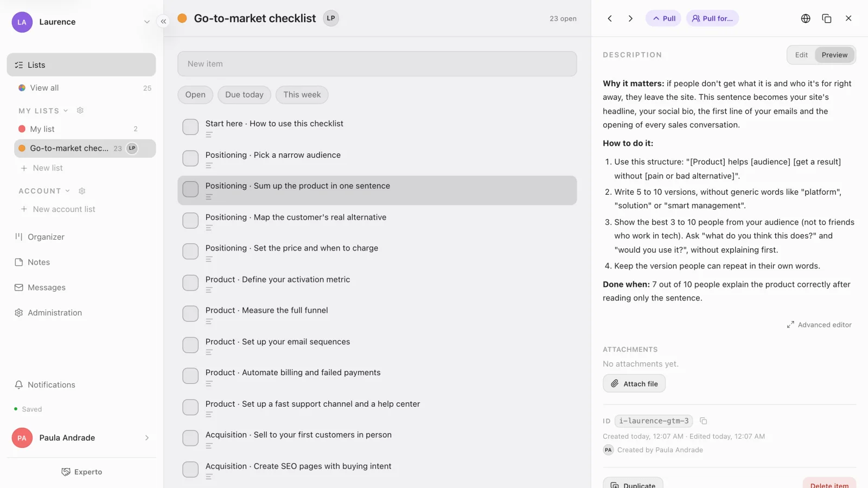Check off Pick a narrow audience item
The width and height of the screenshot is (868, 488).
point(190,158)
